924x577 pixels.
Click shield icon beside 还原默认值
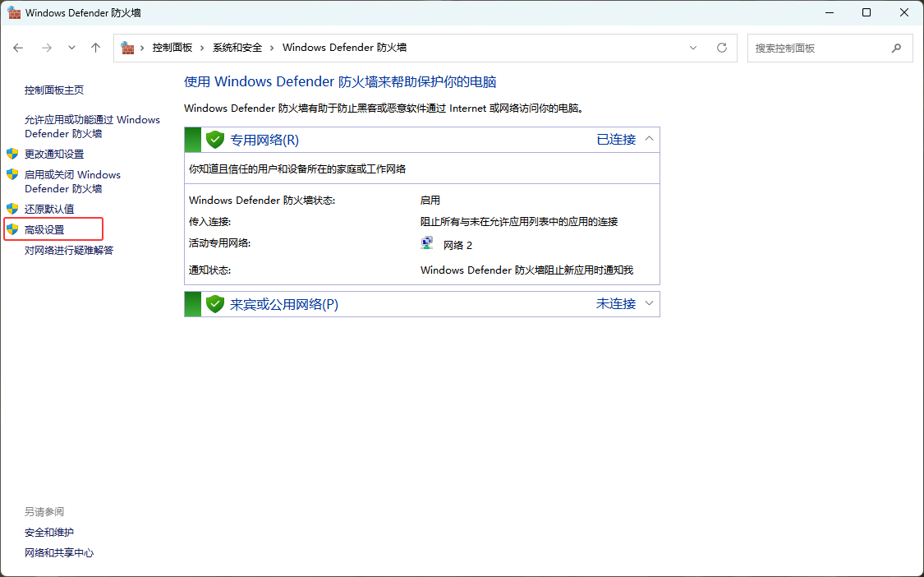pos(12,209)
